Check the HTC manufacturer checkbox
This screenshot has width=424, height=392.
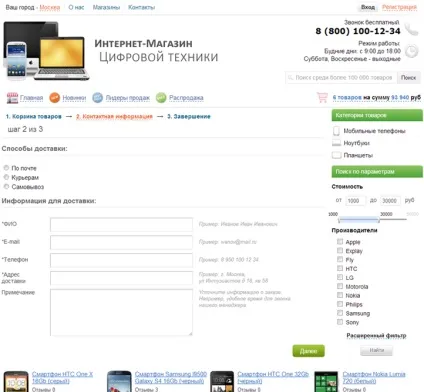pos(340,268)
